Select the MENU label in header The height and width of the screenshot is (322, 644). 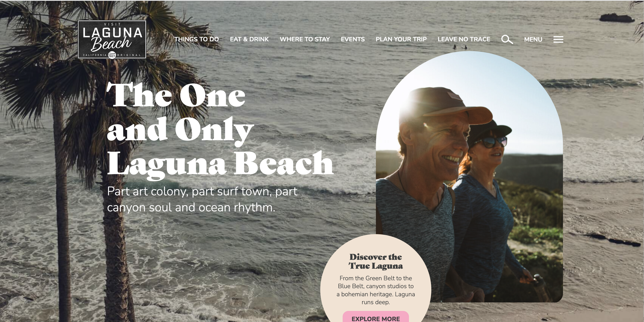533,39
